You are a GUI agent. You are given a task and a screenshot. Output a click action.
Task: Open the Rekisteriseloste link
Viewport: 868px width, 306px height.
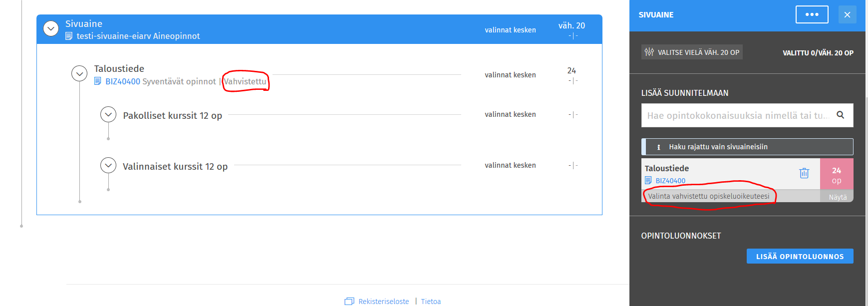click(x=383, y=301)
